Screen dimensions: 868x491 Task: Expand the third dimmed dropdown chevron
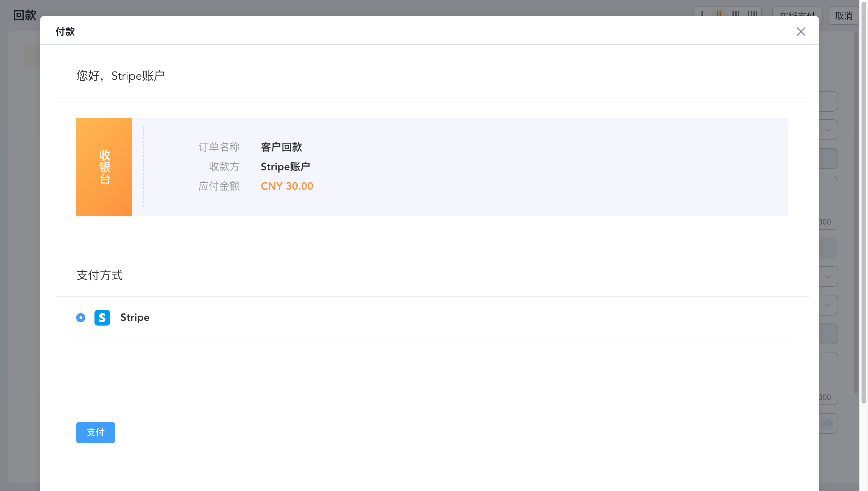pos(828,305)
